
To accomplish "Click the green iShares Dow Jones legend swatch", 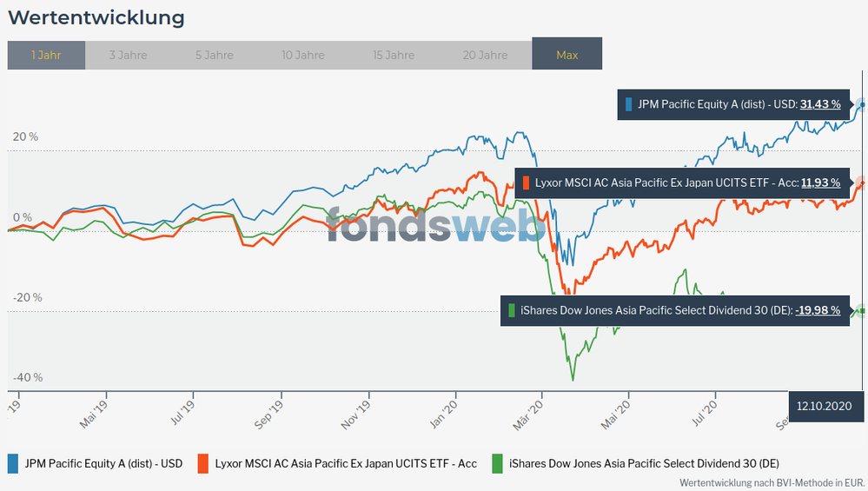I will (497, 463).
